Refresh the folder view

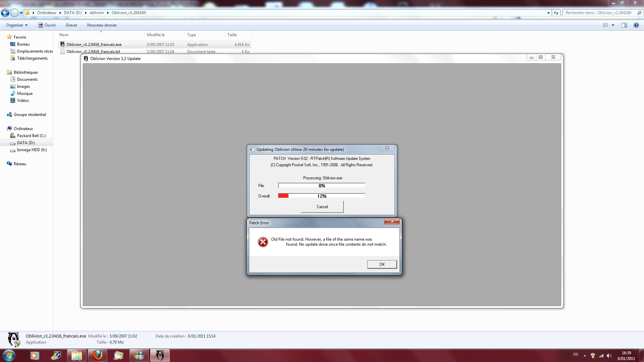[556, 13]
